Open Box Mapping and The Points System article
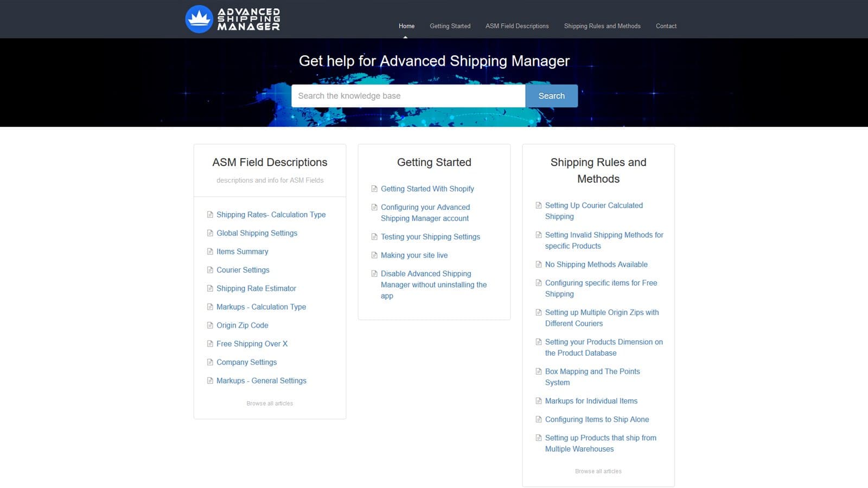 click(592, 377)
